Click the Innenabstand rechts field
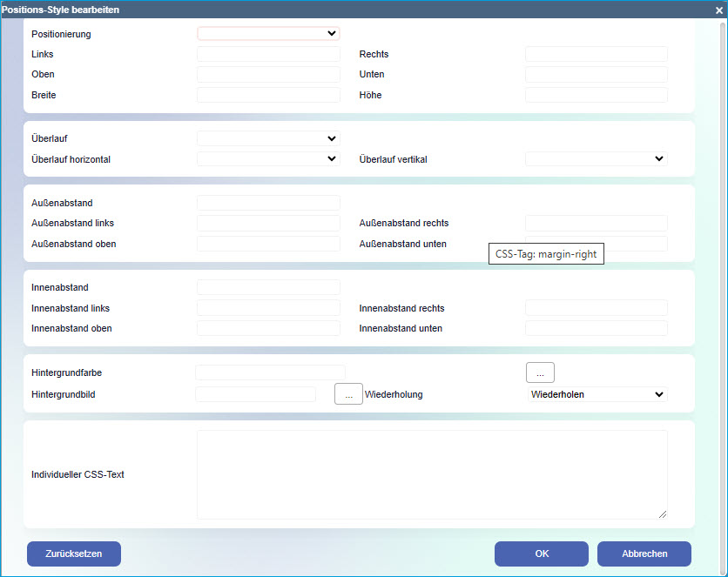 coord(596,308)
